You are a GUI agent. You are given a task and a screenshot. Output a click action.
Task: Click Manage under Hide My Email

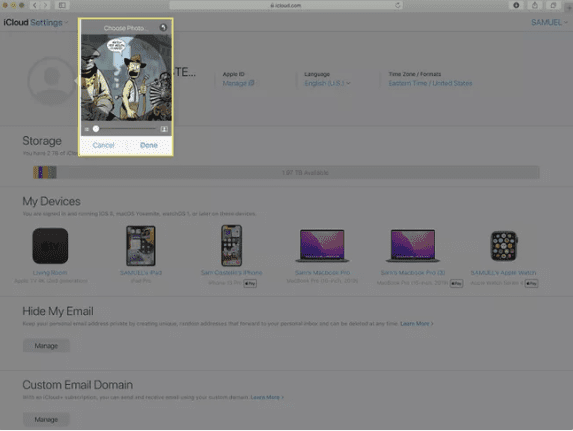[x=46, y=346]
